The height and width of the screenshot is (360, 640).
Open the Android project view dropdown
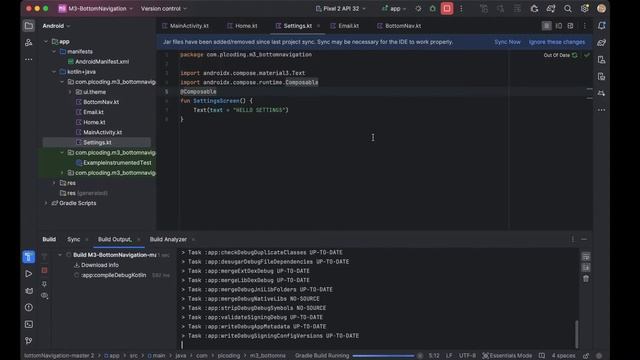(x=56, y=26)
